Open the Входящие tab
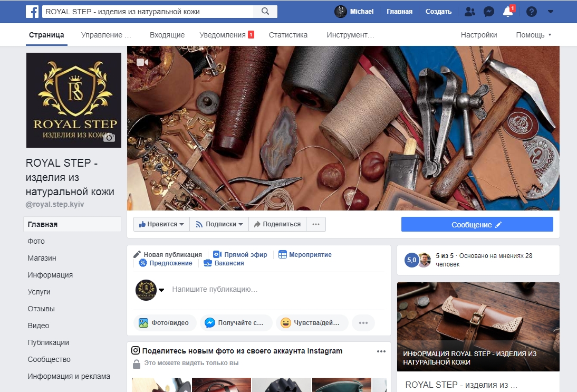Screen dimensions: 577x392 (x=167, y=35)
